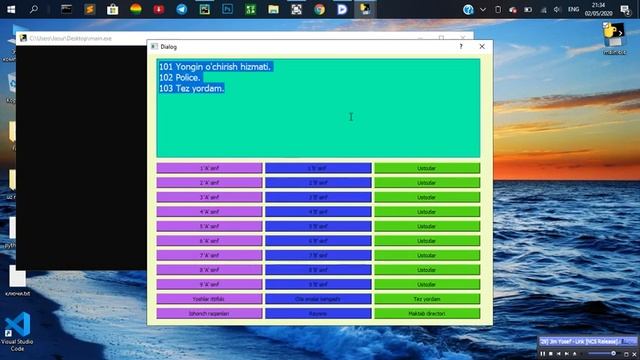Click the blue Rayono button
The width and height of the screenshot is (640, 360).
click(x=318, y=313)
